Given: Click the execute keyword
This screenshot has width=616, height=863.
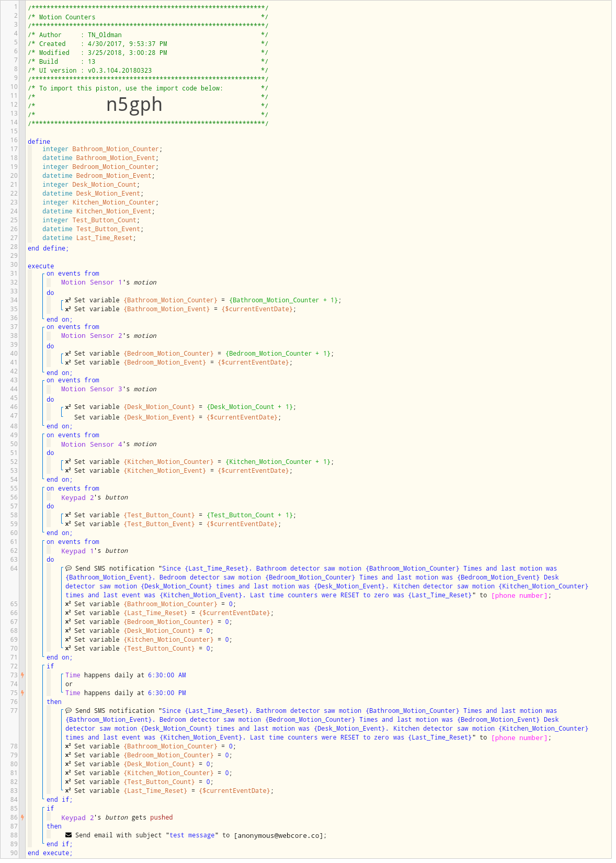Looking at the screenshot, I should coord(41,266).
